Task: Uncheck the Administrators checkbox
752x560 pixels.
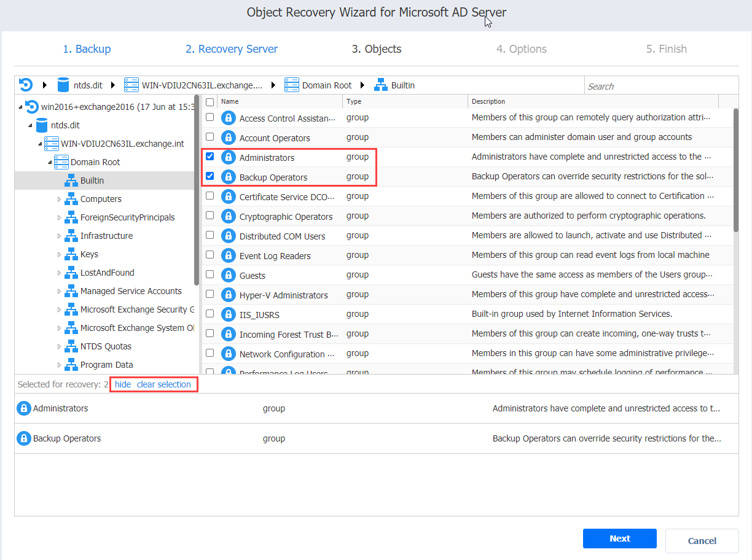Action: pos(210,157)
